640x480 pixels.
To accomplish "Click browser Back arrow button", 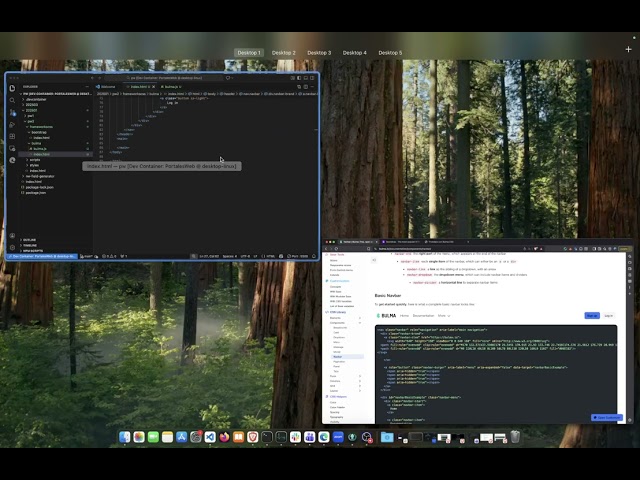I will pyautogui.click(x=326, y=249).
